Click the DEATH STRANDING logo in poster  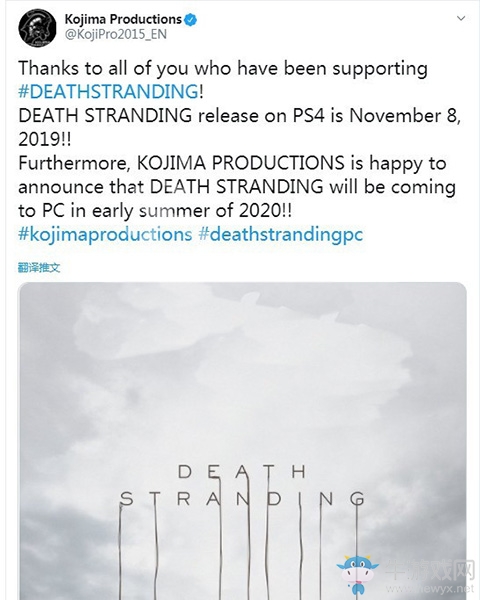point(242,485)
